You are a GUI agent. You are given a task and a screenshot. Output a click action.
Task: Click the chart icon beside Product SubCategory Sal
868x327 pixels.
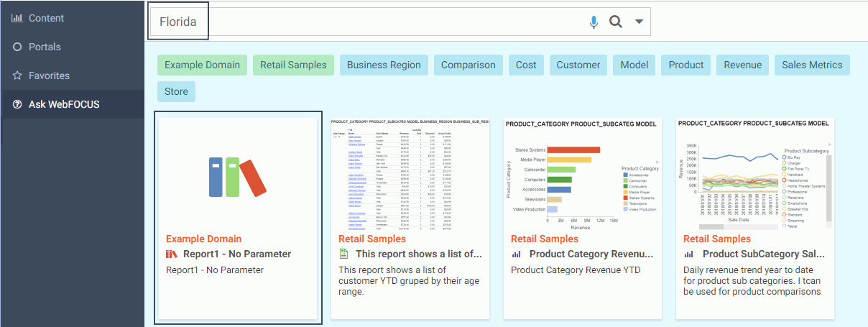(x=688, y=254)
